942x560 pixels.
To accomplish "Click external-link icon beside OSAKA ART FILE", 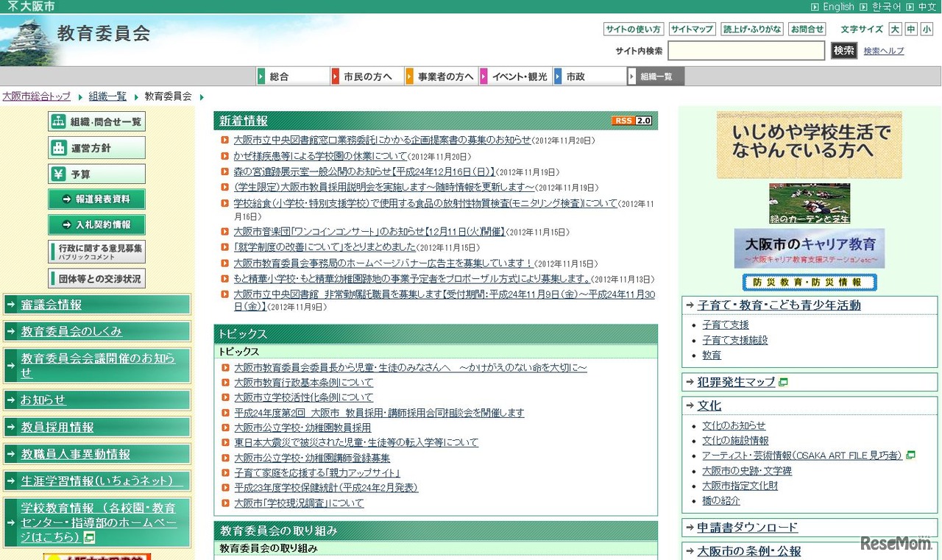I will tap(909, 455).
